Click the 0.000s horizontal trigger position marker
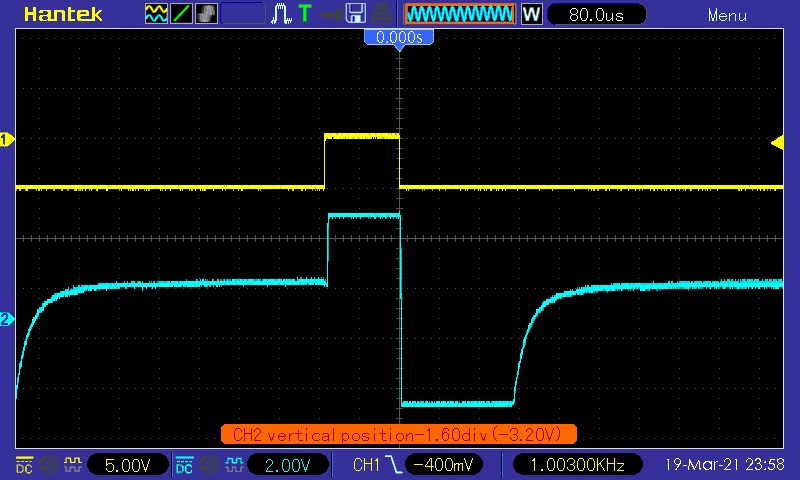This screenshot has width=800, height=480. pyautogui.click(x=399, y=37)
